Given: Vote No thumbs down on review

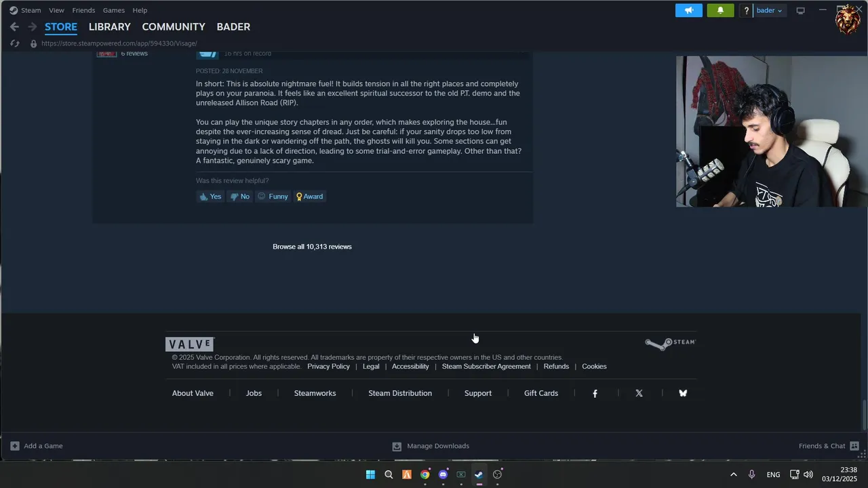Looking at the screenshot, I should 239,197.
